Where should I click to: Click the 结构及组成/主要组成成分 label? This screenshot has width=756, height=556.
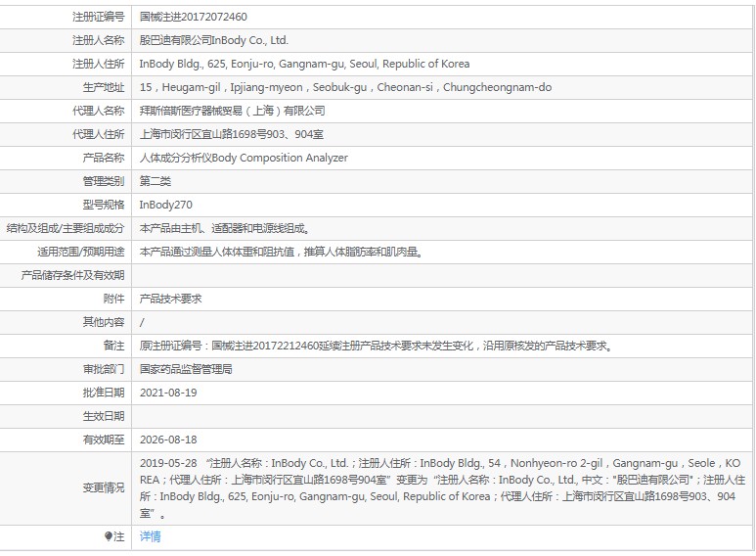click(x=66, y=228)
